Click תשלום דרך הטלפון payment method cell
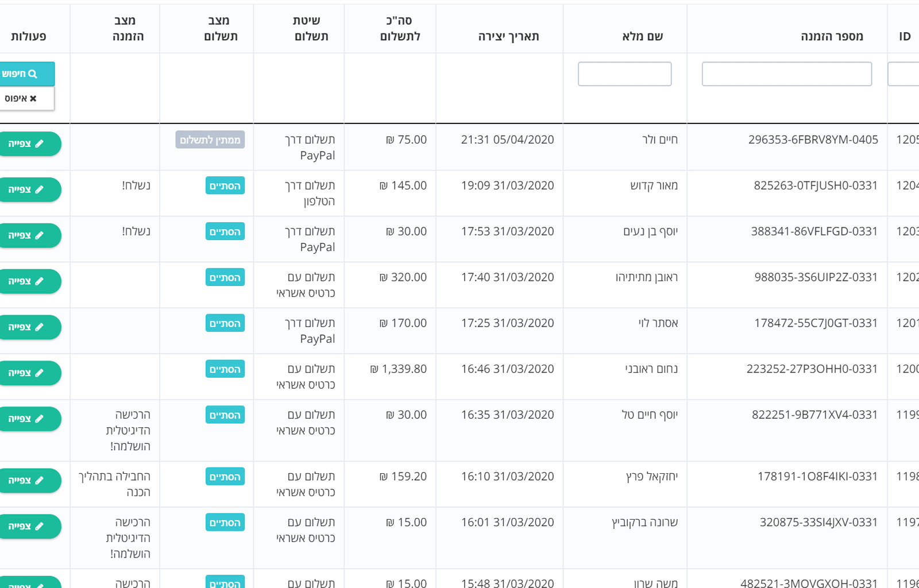919x588 pixels. 310,194
